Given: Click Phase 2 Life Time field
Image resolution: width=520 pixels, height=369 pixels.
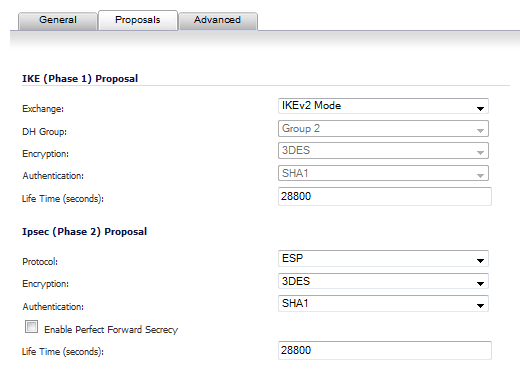Looking at the screenshot, I should tap(385, 350).
